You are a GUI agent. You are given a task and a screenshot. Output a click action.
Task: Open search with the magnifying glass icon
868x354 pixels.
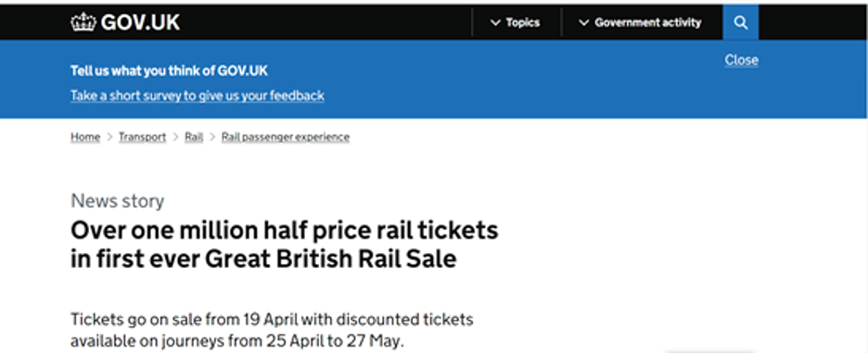(741, 22)
